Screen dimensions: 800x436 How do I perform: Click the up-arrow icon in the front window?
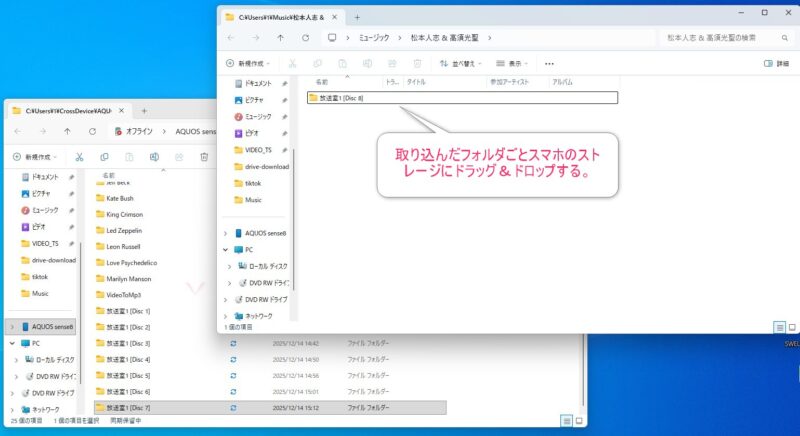[280, 38]
